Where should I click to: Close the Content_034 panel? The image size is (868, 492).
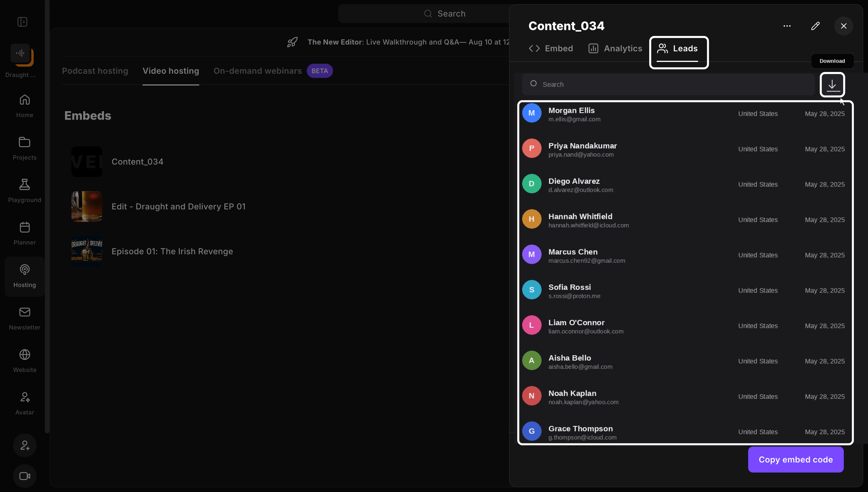pos(844,26)
